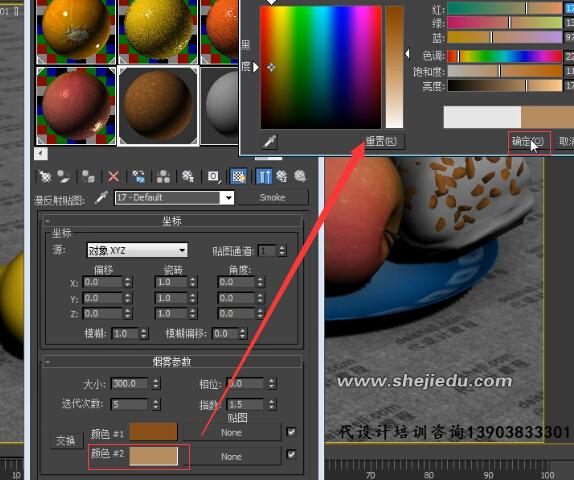Viewport: 574px width, 480px height.
Task: Select the brown smoke material sample
Action: click(x=158, y=106)
